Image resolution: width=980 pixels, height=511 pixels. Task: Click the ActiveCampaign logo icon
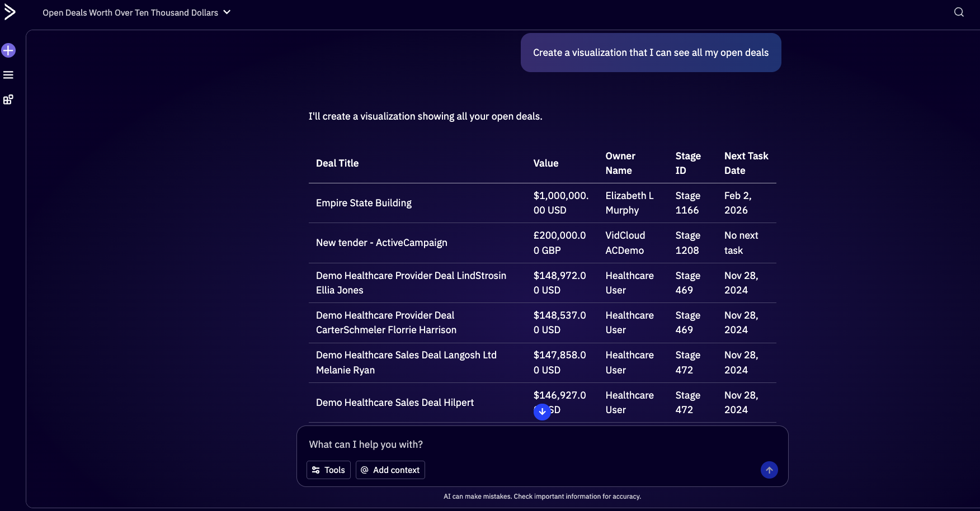click(x=10, y=12)
